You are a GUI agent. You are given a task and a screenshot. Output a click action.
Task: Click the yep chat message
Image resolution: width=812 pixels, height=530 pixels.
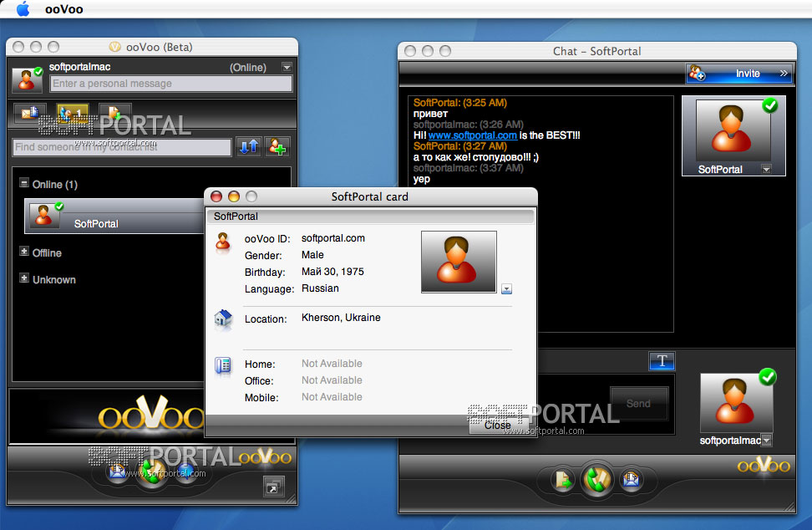(x=422, y=179)
